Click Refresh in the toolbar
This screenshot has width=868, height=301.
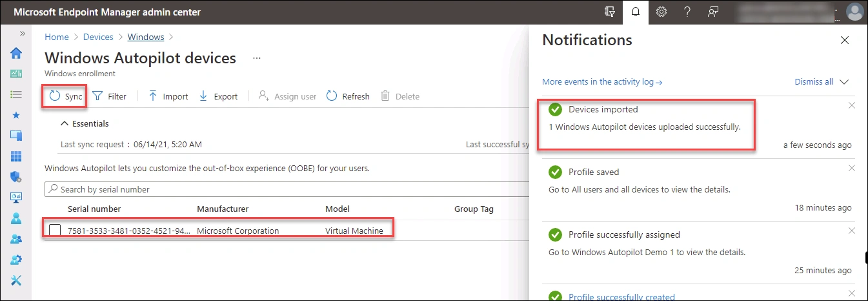click(348, 96)
